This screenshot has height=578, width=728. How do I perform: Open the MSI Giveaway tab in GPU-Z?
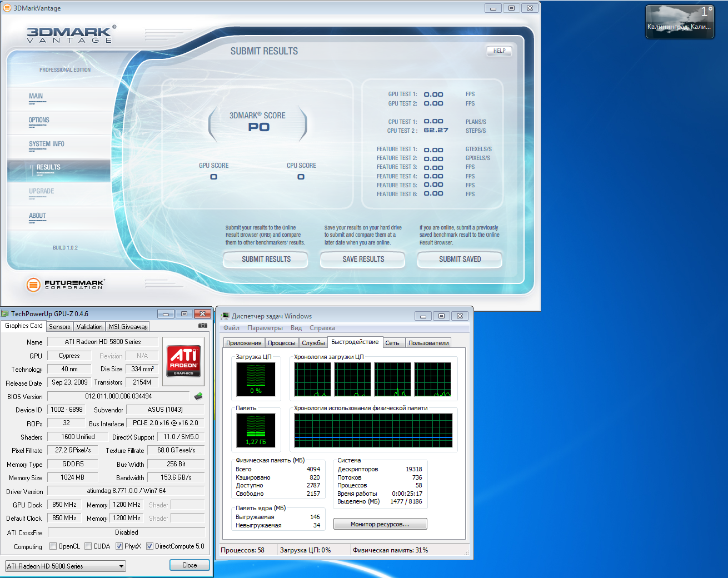[x=128, y=327]
